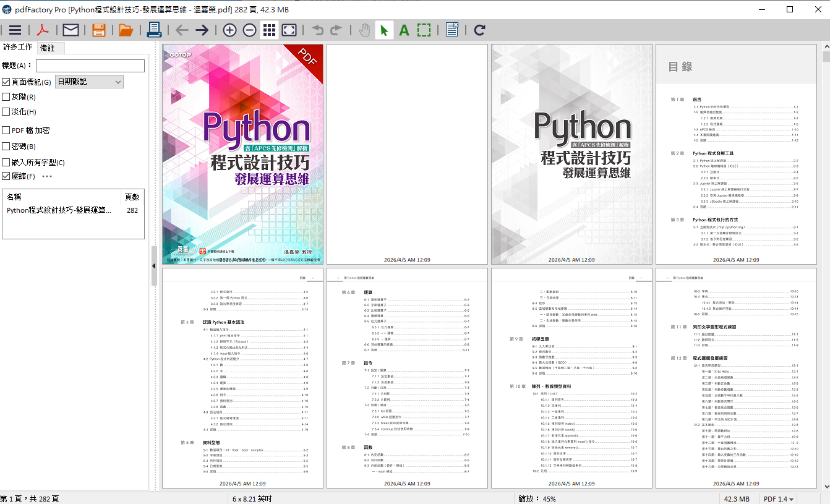The width and height of the screenshot is (830, 504).
Task: Save the PDF with the floppy disk icon
Action: [99, 30]
